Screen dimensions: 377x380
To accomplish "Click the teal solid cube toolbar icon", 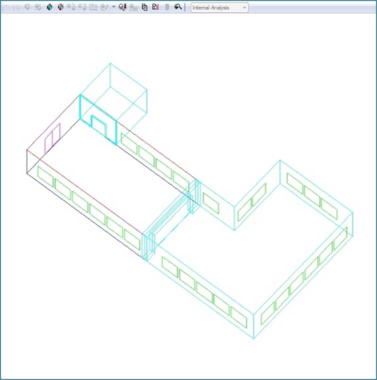I will click(49, 7).
